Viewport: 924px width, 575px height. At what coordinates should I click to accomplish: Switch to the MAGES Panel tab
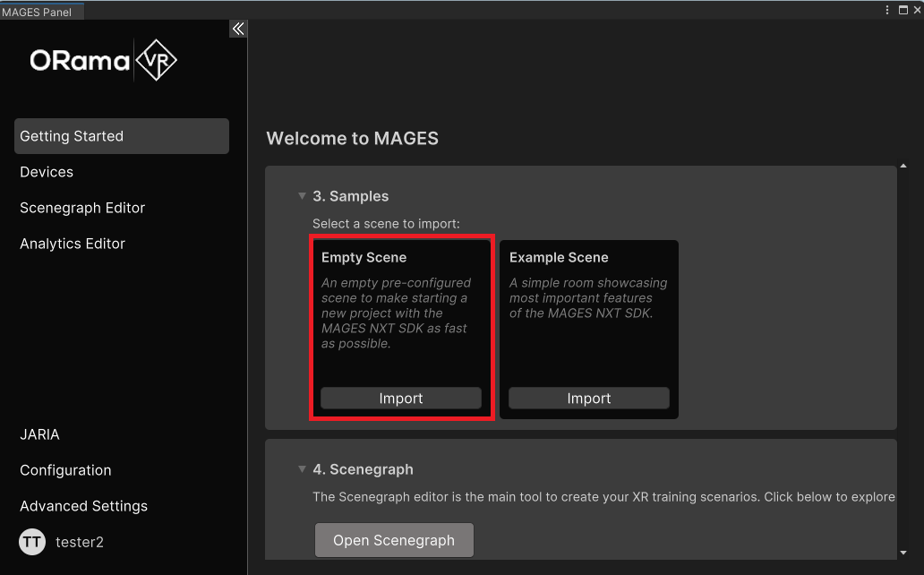(x=38, y=12)
